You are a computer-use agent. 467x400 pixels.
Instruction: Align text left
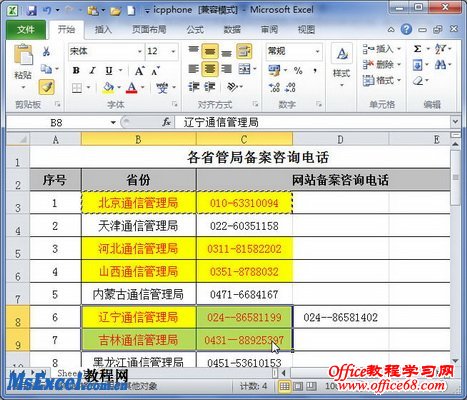coord(193,69)
